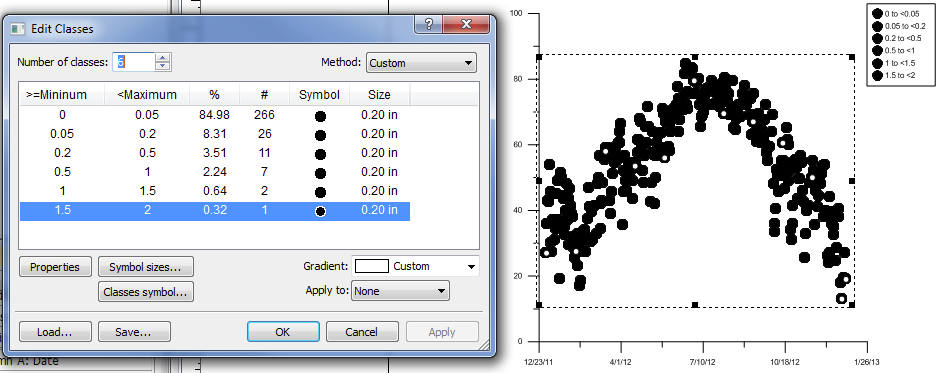Click the selected row symbol for 1.5 to 2
The width and height of the screenshot is (939, 373).
pyautogui.click(x=320, y=211)
